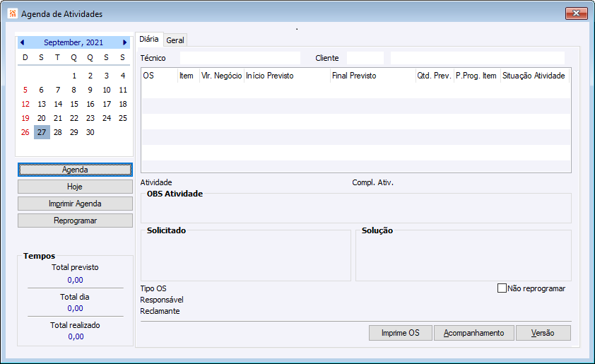Click the wide Cliente name field

pos(478,58)
